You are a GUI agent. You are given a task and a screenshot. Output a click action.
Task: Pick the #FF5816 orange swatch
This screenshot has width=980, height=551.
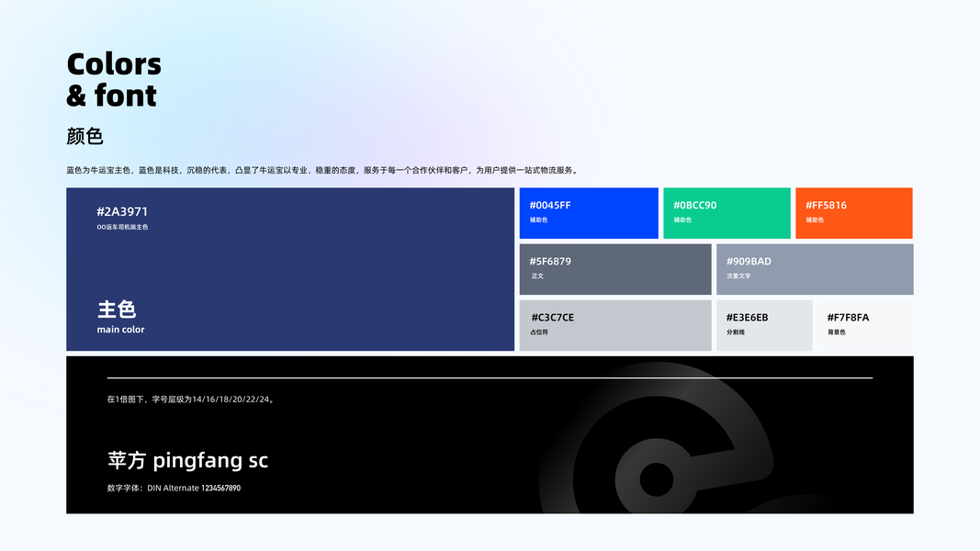pos(854,213)
